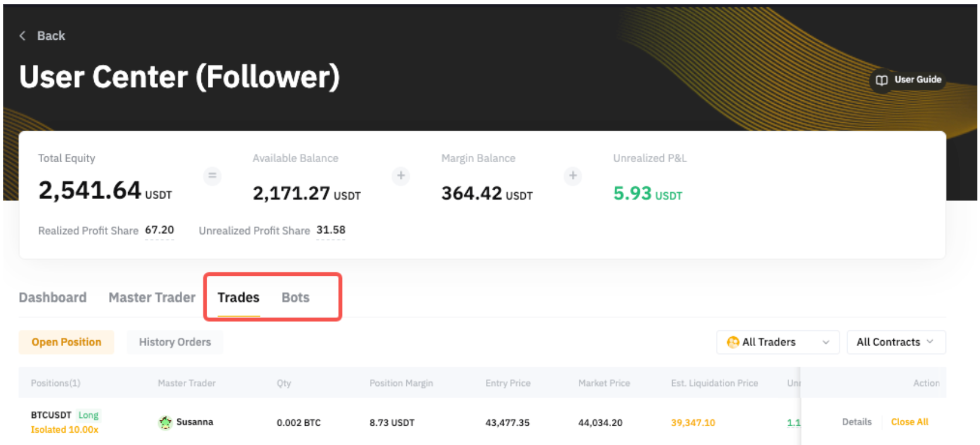Open the All Traders dropdown
This screenshot has width=980, height=445.
(x=777, y=342)
